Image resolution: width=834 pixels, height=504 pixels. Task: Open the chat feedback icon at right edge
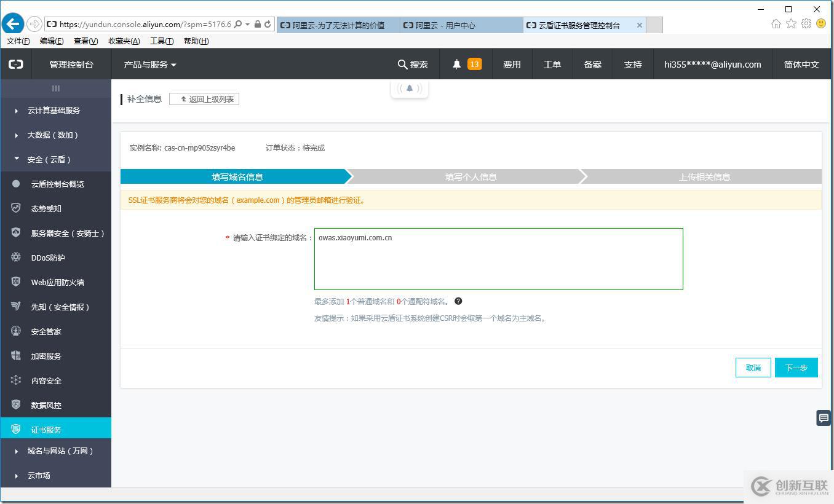824,418
